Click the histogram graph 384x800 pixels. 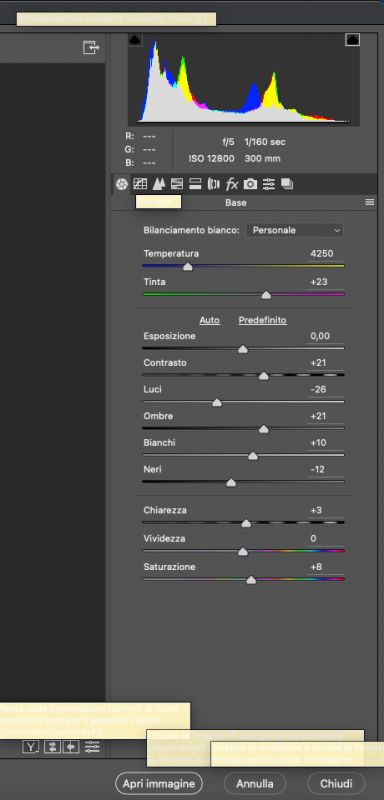tap(244, 79)
